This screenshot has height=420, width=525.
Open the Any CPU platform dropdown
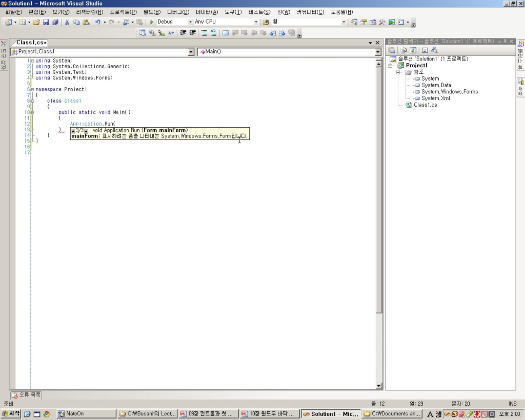[x=256, y=22]
